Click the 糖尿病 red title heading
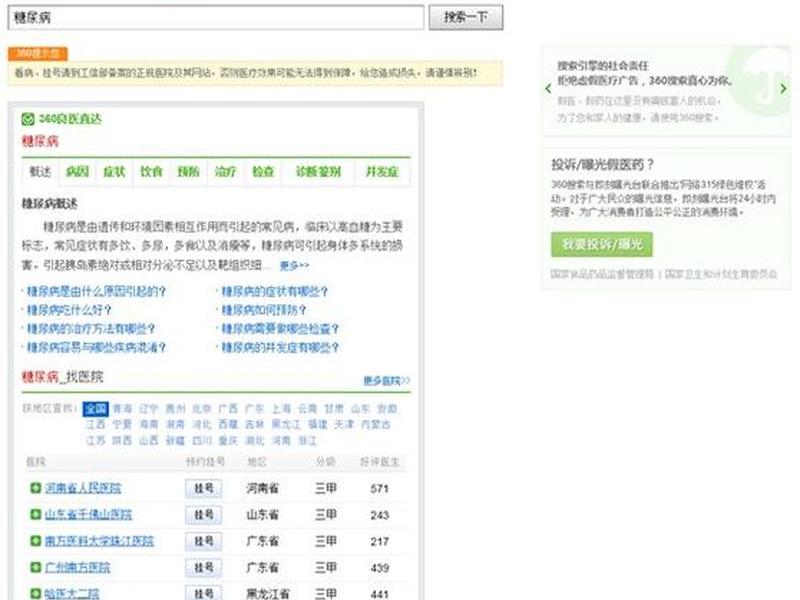 point(40,141)
